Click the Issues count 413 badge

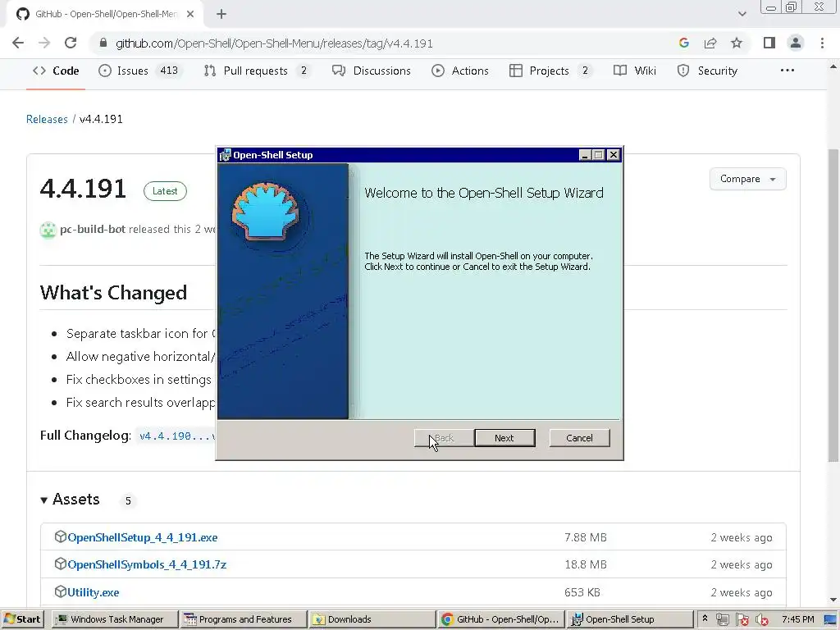click(169, 71)
